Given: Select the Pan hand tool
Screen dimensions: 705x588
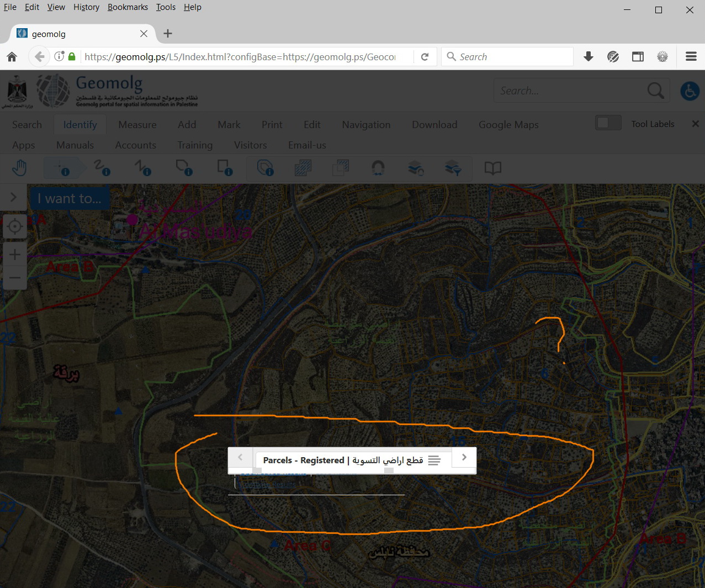Looking at the screenshot, I should coord(19,168).
